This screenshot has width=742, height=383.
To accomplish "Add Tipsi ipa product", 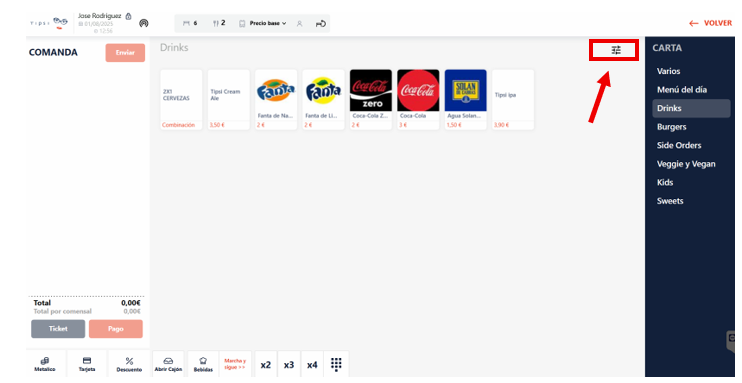I will click(x=513, y=99).
